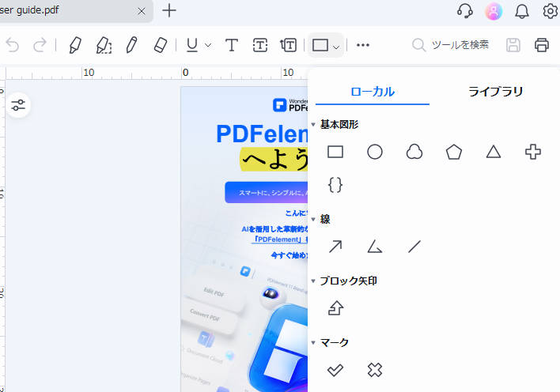Choose the block up-arrow shape
The image size is (560, 392).
point(335,308)
